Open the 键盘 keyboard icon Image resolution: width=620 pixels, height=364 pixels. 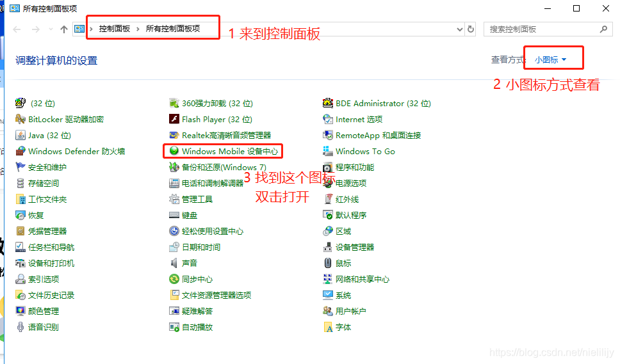click(x=174, y=215)
